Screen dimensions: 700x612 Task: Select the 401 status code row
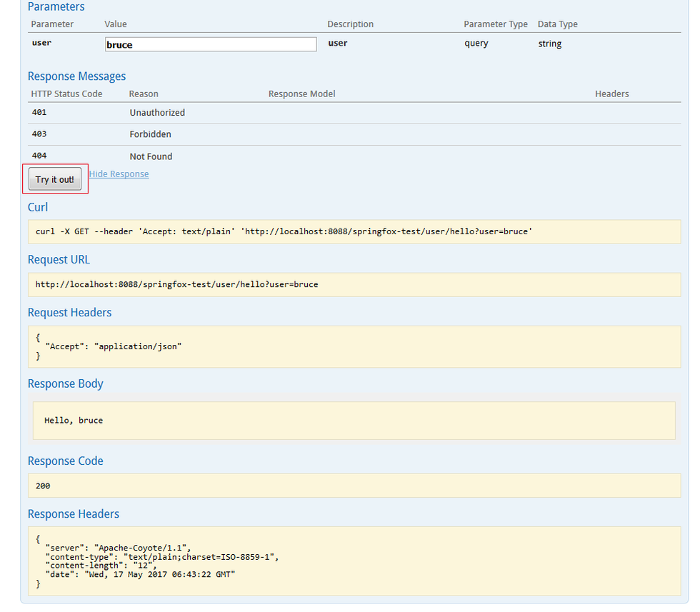[40, 113]
